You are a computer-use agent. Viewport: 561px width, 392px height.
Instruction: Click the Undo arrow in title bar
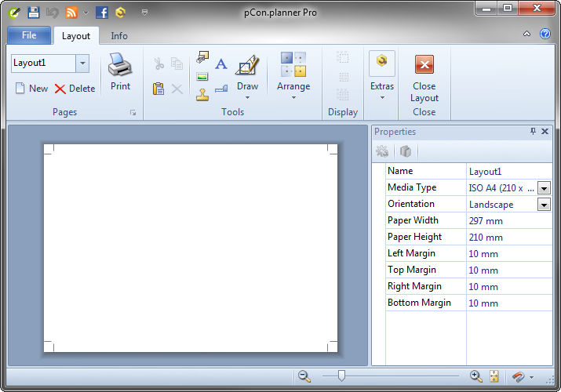[x=53, y=13]
